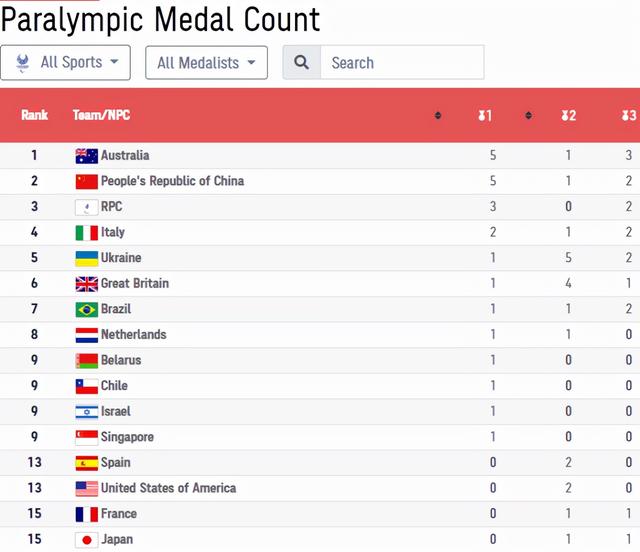This screenshot has height=552, width=640.
Task: Sort table by Rank column header
Action: click(x=35, y=116)
